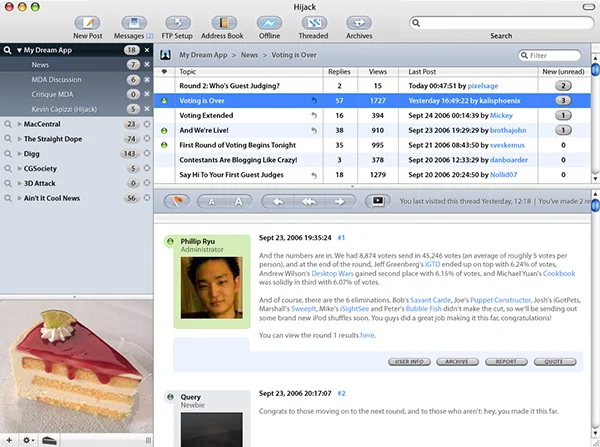The image size is (600, 447).
Task: Sort by the Last Post column header
Action: (468, 72)
